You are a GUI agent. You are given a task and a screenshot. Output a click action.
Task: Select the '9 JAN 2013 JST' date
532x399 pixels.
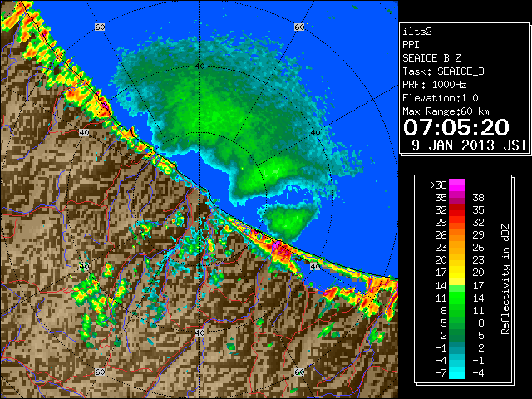[469, 145]
